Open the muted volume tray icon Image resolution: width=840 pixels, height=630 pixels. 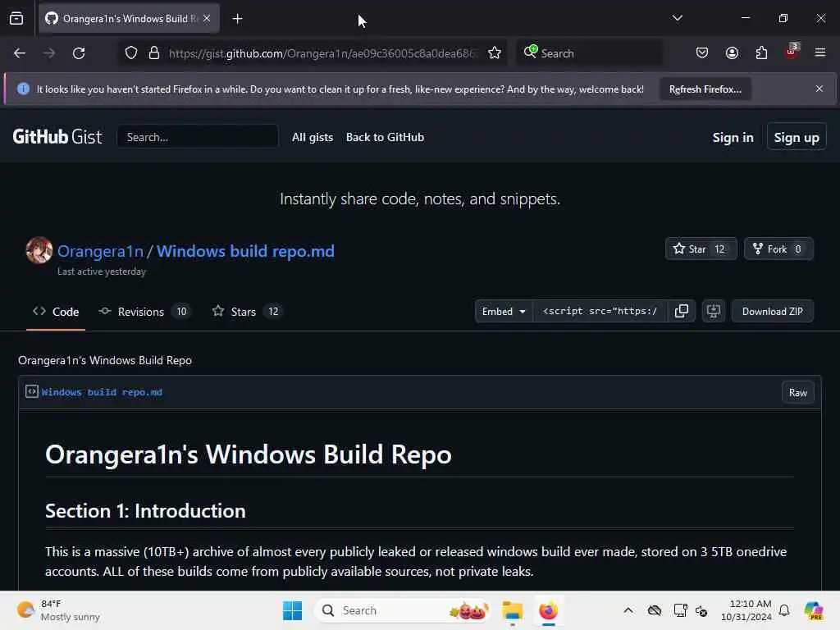coord(701,610)
